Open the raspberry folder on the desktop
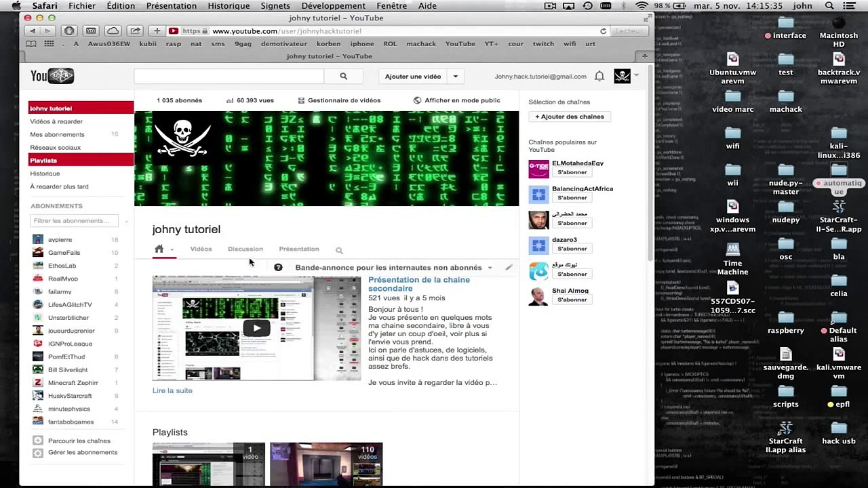Viewport: 868px width, 488px height. click(x=786, y=322)
